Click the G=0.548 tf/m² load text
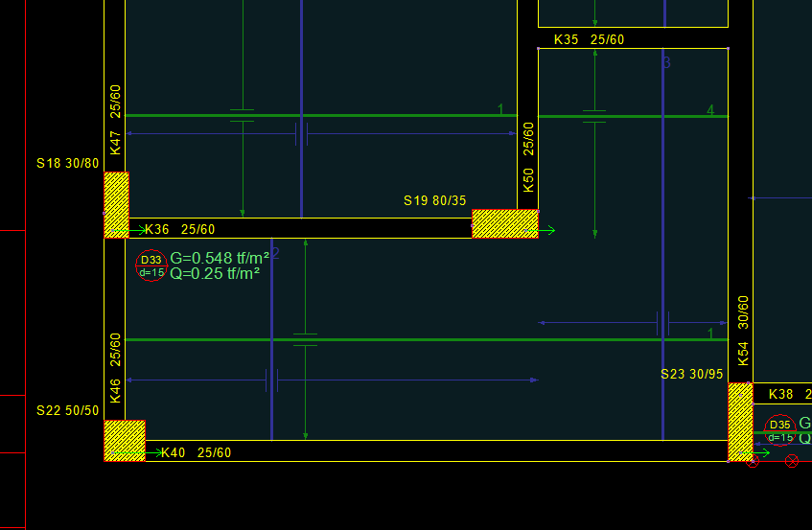 pos(220,259)
